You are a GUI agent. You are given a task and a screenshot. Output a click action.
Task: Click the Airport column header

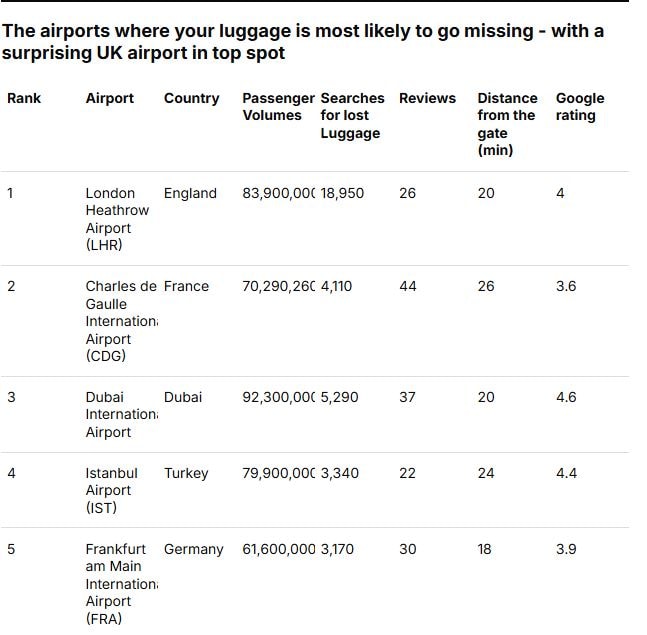coord(110,98)
